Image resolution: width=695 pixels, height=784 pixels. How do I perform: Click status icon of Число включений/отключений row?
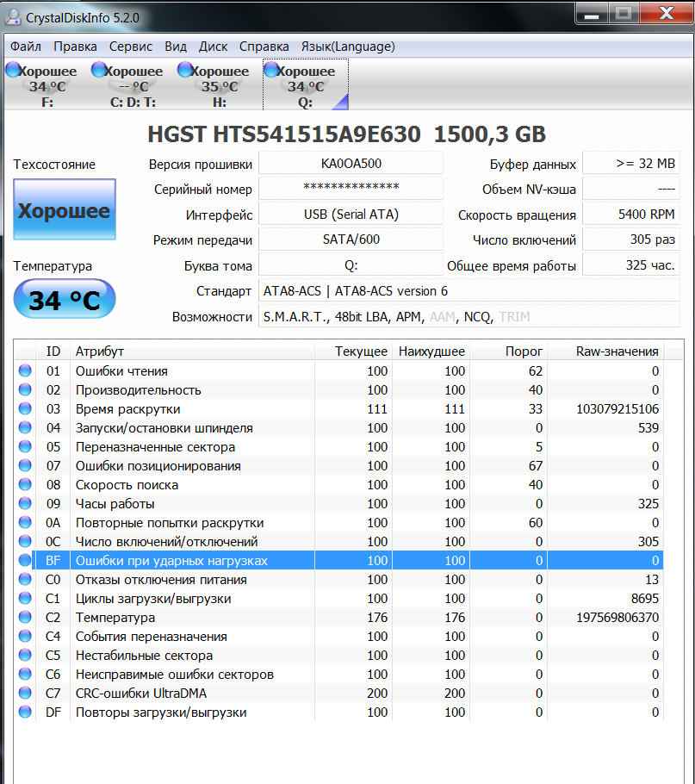click(25, 541)
